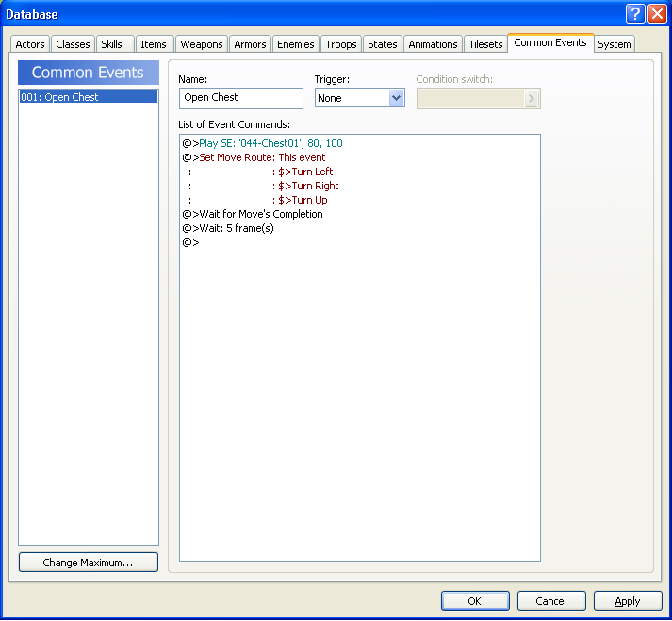Open the Enemies tab
672x621 pixels.
pos(296,44)
